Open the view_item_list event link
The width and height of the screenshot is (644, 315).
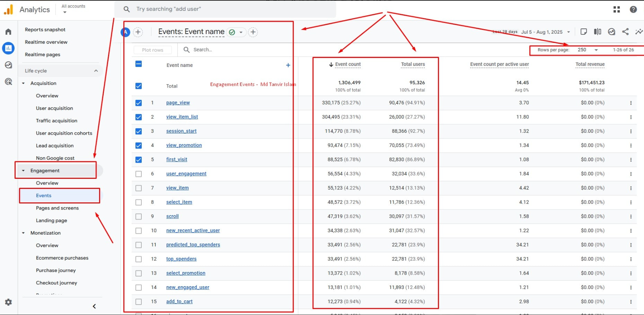point(182,117)
